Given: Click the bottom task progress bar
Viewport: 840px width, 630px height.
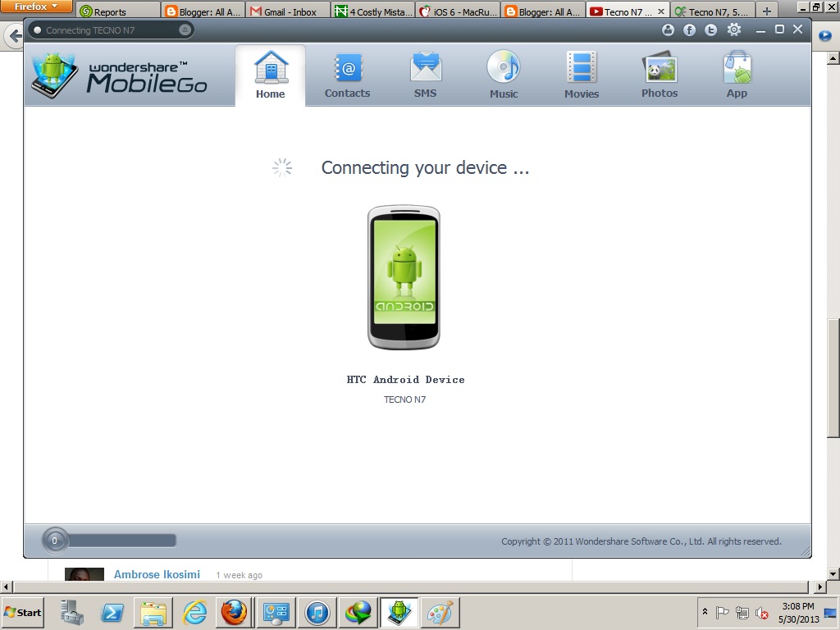Looking at the screenshot, I should click(122, 541).
